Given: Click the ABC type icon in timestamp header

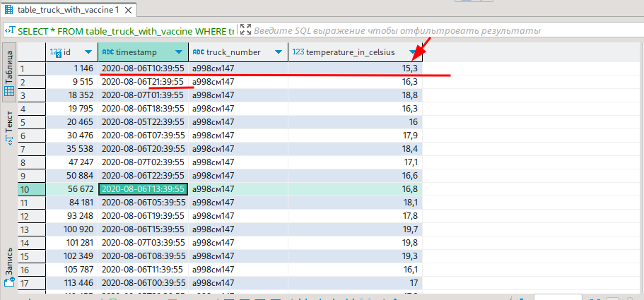Looking at the screenshot, I should pyautogui.click(x=107, y=52).
